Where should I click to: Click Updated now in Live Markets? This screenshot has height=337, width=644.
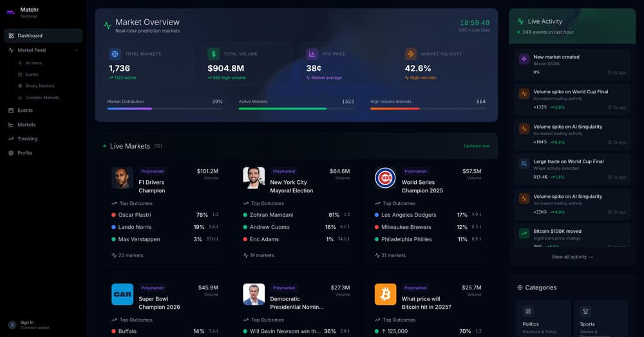tap(477, 146)
